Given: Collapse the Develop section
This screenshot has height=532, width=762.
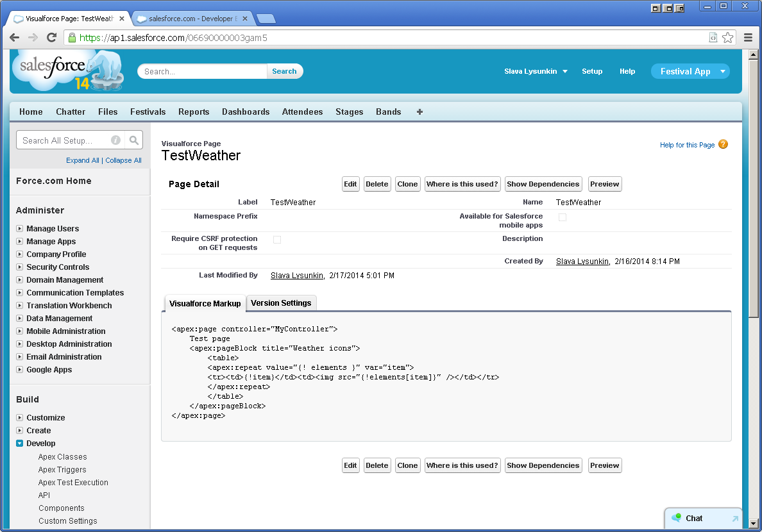Looking at the screenshot, I should tap(19, 443).
